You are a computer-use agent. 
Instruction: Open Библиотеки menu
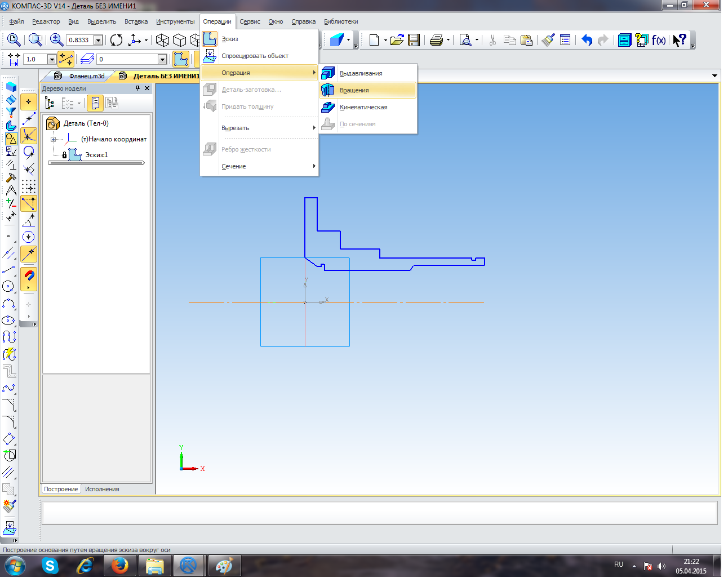[x=341, y=21]
